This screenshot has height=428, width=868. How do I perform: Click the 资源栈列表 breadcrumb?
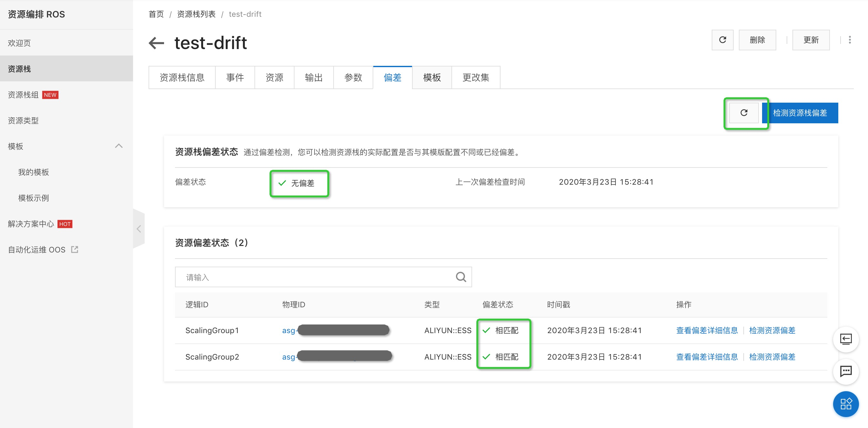pos(196,14)
